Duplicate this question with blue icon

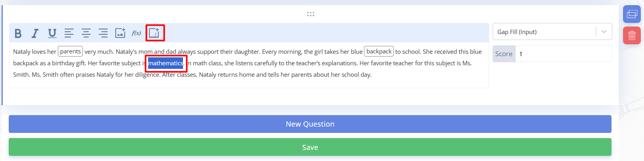coord(632,14)
